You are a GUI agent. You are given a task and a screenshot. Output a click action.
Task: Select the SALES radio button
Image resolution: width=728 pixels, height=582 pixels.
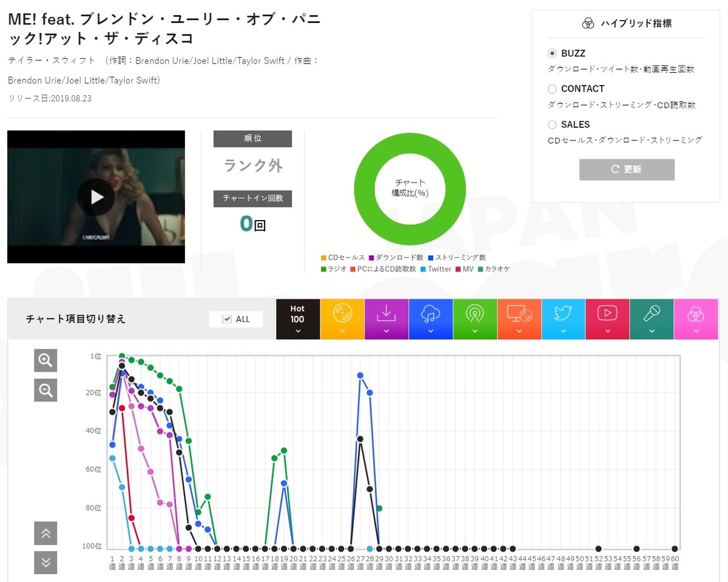point(552,125)
